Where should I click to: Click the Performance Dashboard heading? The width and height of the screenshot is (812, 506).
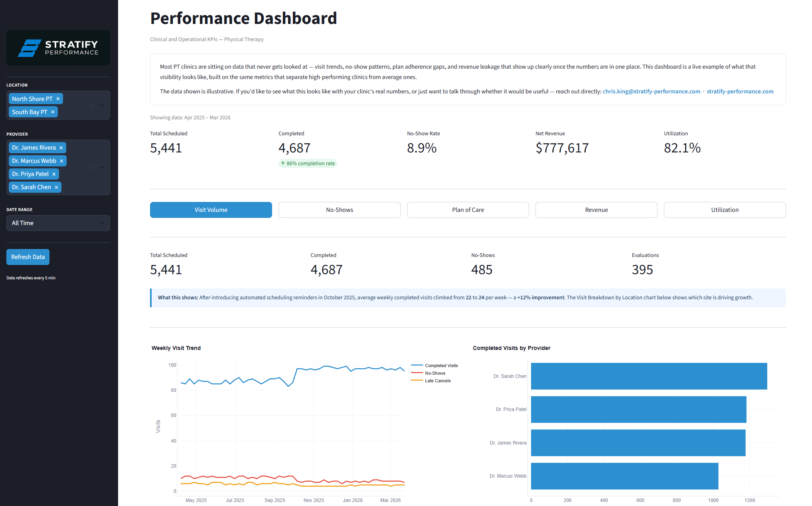(x=243, y=18)
